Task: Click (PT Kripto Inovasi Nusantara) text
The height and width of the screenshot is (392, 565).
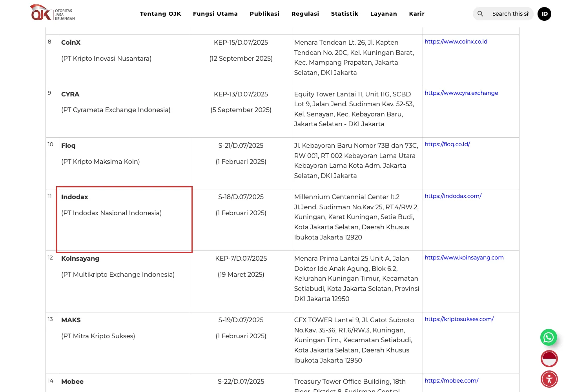Action: tap(106, 58)
